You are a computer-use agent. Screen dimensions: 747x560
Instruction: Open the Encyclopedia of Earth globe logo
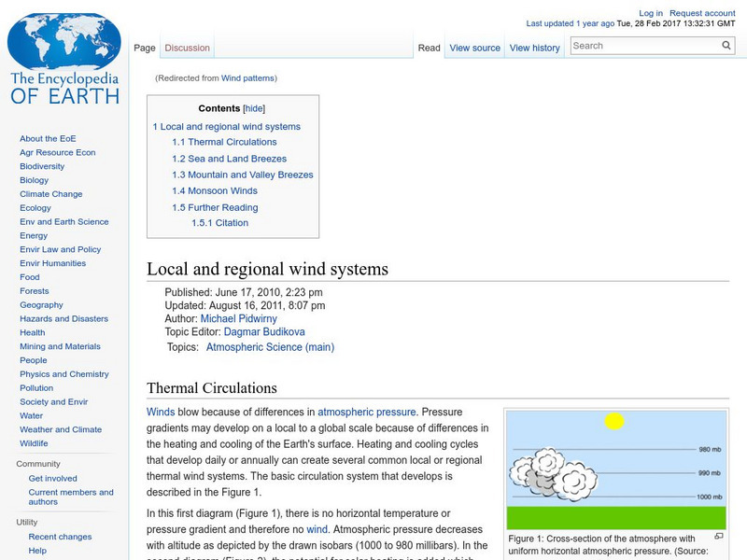pyautogui.click(x=64, y=59)
